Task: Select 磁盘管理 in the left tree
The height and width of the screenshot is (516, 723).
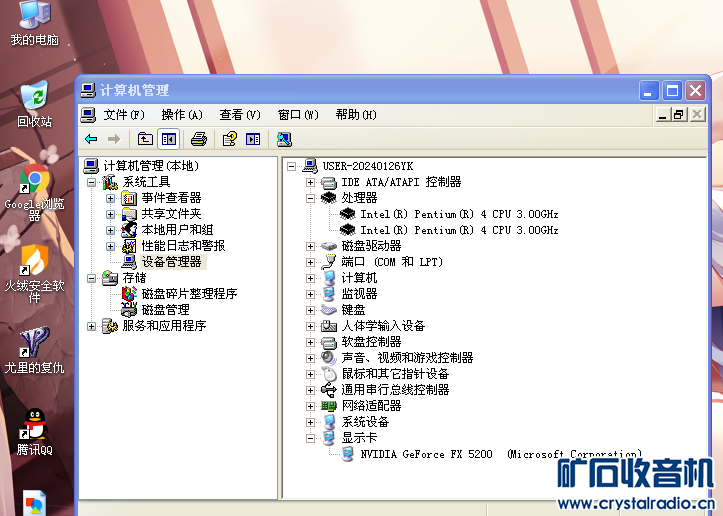Action: coord(166,309)
